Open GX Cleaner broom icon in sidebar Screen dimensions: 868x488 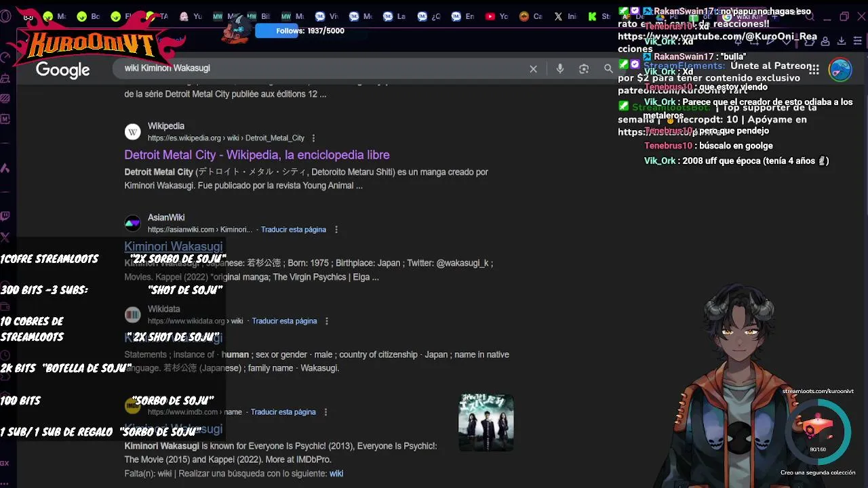point(5,79)
